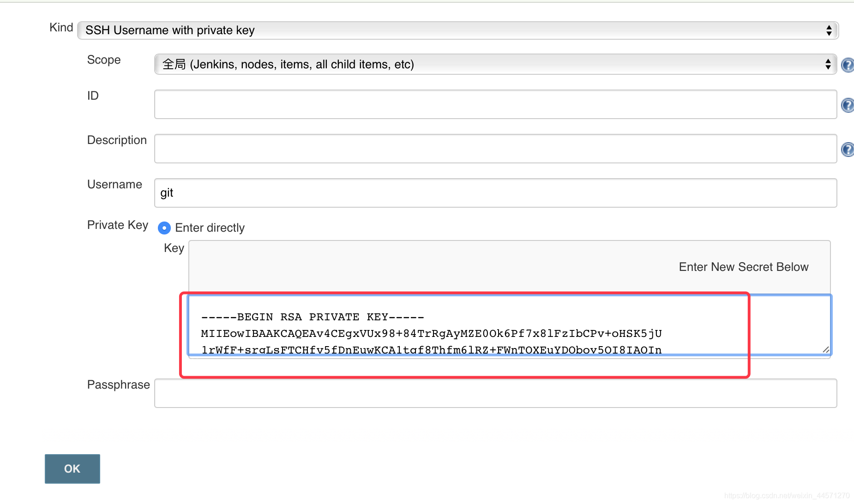Focus the ID input field
Viewport: 854px width, 504px height.
point(495,104)
